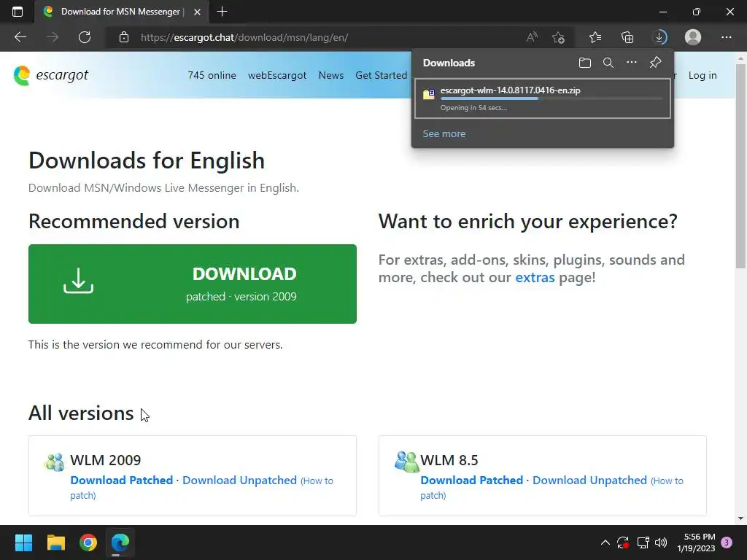Show hidden system tray icons
This screenshot has width=747, height=560.
(605, 542)
